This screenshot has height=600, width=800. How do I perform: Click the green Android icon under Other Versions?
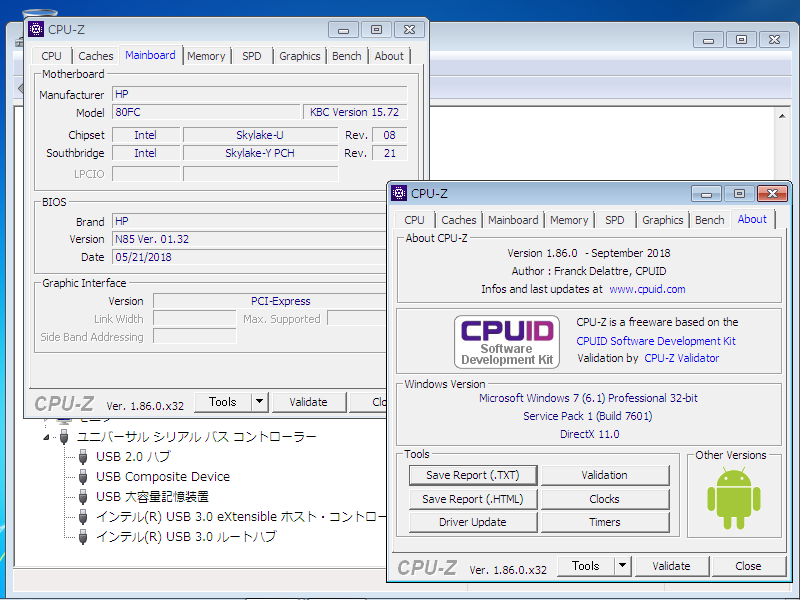(x=733, y=495)
